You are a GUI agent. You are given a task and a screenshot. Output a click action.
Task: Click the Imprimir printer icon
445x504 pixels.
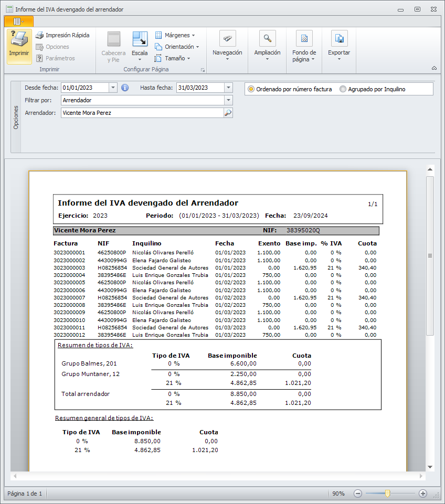pyautogui.click(x=19, y=41)
